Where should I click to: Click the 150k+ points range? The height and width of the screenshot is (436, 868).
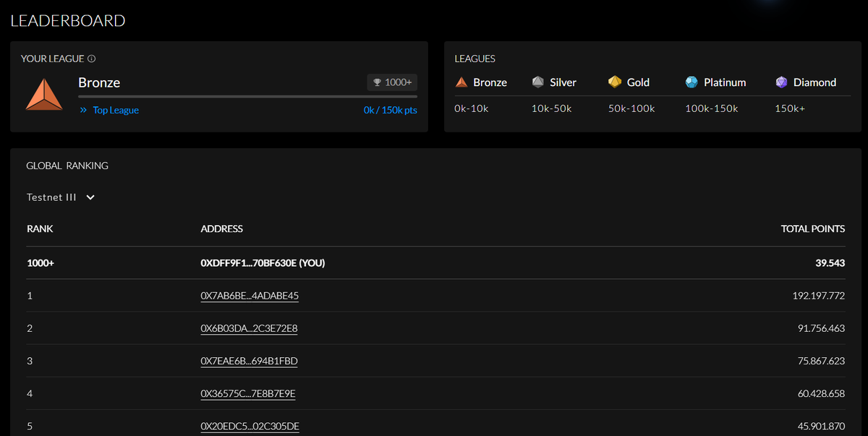coord(789,108)
